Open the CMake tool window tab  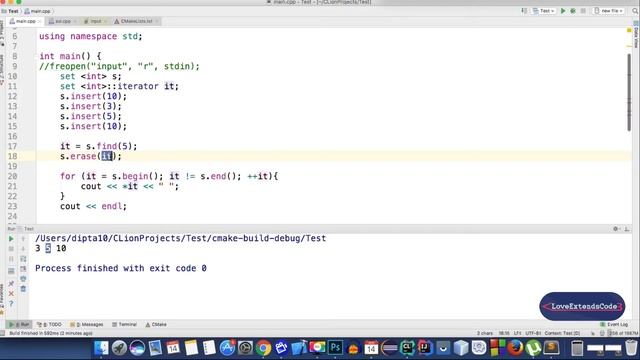(x=156, y=324)
